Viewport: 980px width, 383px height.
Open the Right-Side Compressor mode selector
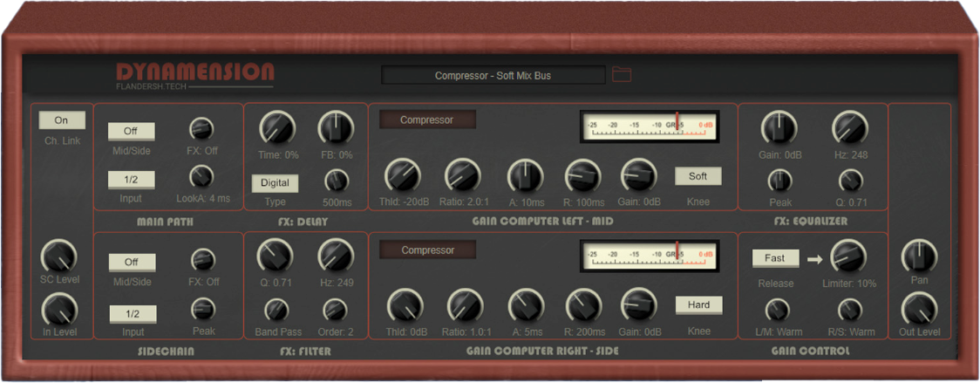(x=427, y=250)
